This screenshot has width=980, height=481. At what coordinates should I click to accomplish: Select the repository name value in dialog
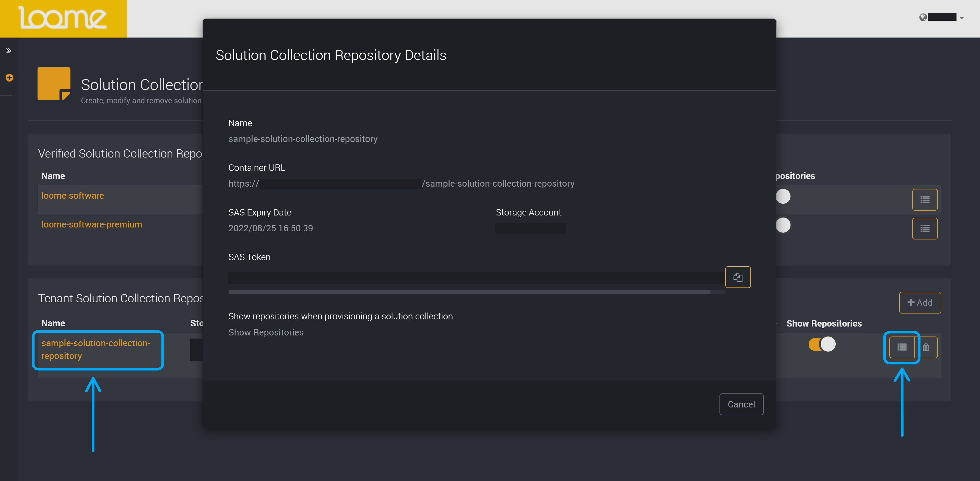pos(303,139)
